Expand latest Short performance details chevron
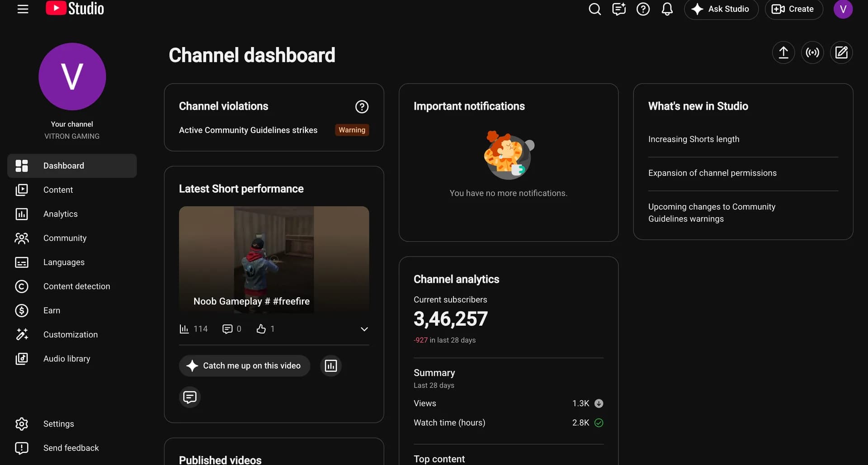The width and height of the screenshot is (868, 465). tap(364, 329)
